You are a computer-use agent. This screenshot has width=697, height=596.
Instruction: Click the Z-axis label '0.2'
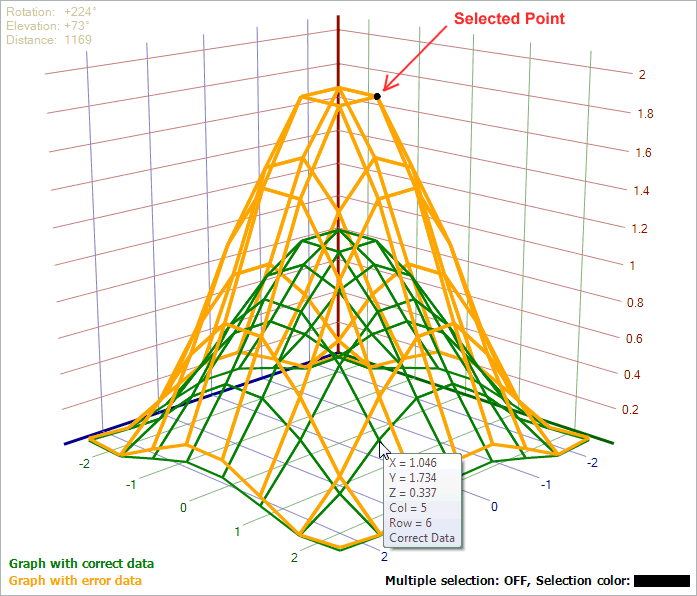pyautogui.click(x=630, y=409)
